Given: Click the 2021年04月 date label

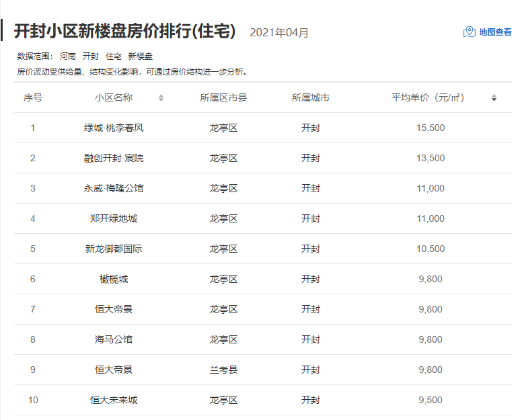Looking at the screenshot, I should (279, 32).
